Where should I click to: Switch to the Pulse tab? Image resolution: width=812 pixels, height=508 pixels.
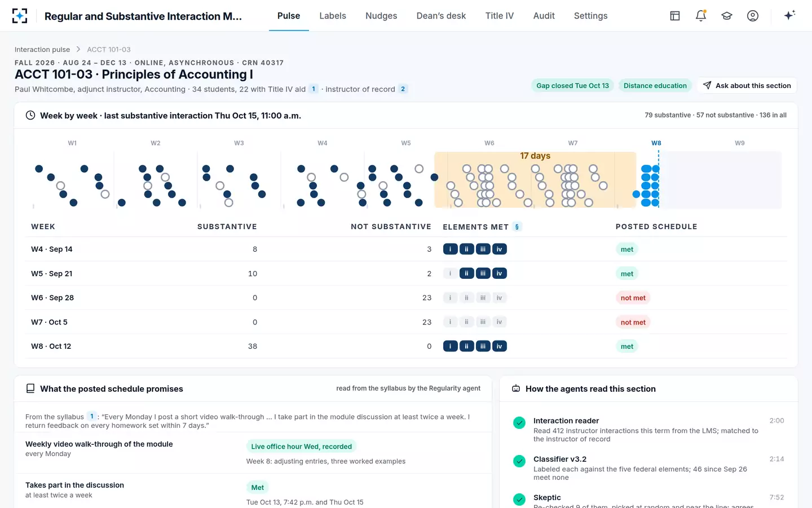click(x=289, y=16)
